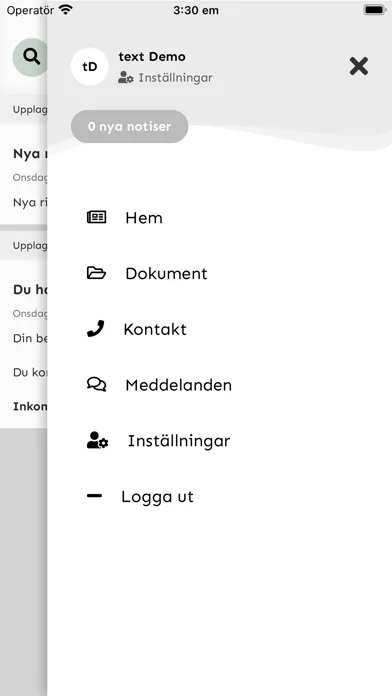Tap the newspaper icon beside Hem
Viewport: 392px width, 696px height.
tap(96, 217)
